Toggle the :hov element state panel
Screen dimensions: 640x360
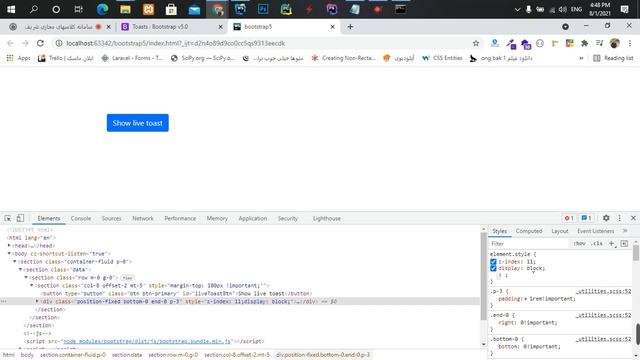(x=579, y=244)
